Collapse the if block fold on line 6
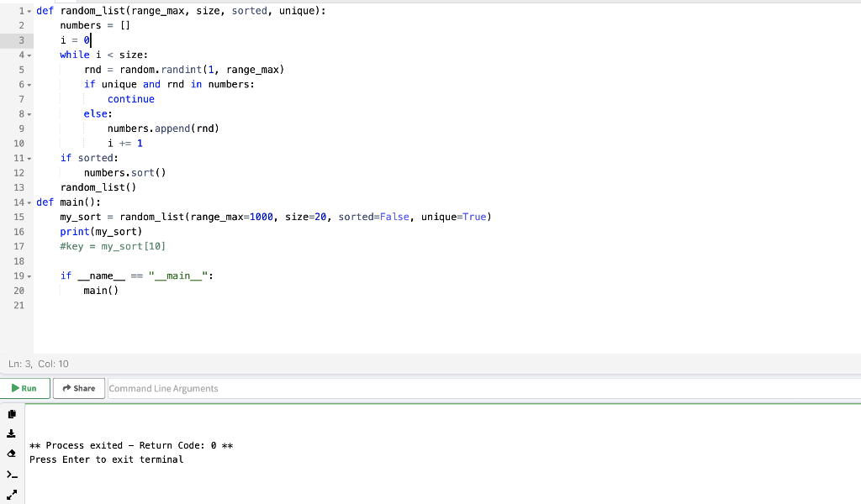Viewport: 861px width, 504px height. (29, 85)
